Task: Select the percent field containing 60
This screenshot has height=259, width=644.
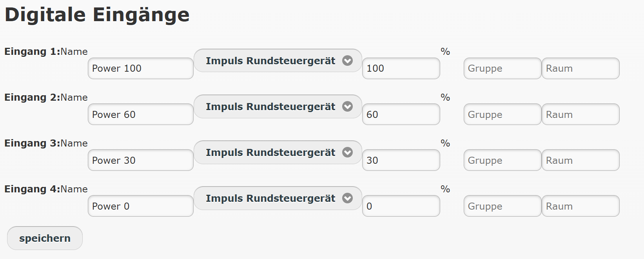Action: pyautogui.click(x=401, y=114)
